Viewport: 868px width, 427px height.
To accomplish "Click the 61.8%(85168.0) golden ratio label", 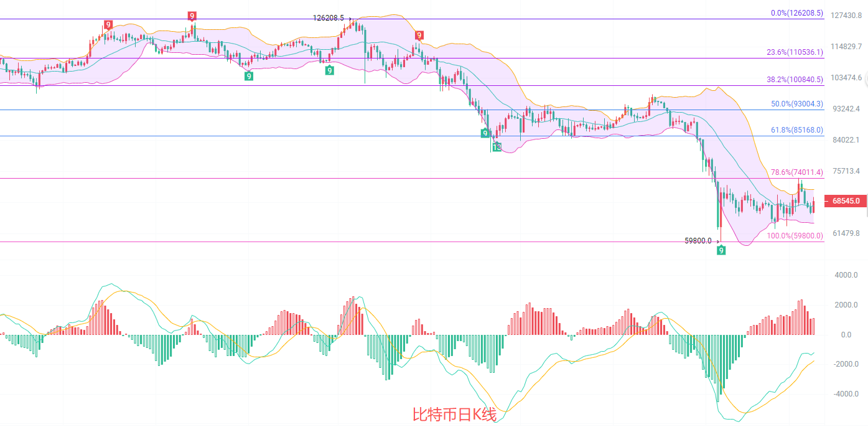I will pyautogui.click(x=797, y=130).
